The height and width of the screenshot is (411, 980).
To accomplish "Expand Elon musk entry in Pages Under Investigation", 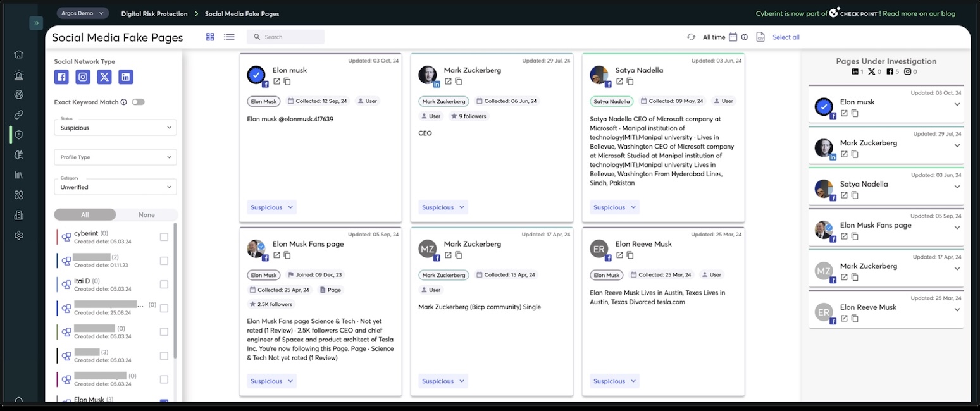I will coord(957,104).
